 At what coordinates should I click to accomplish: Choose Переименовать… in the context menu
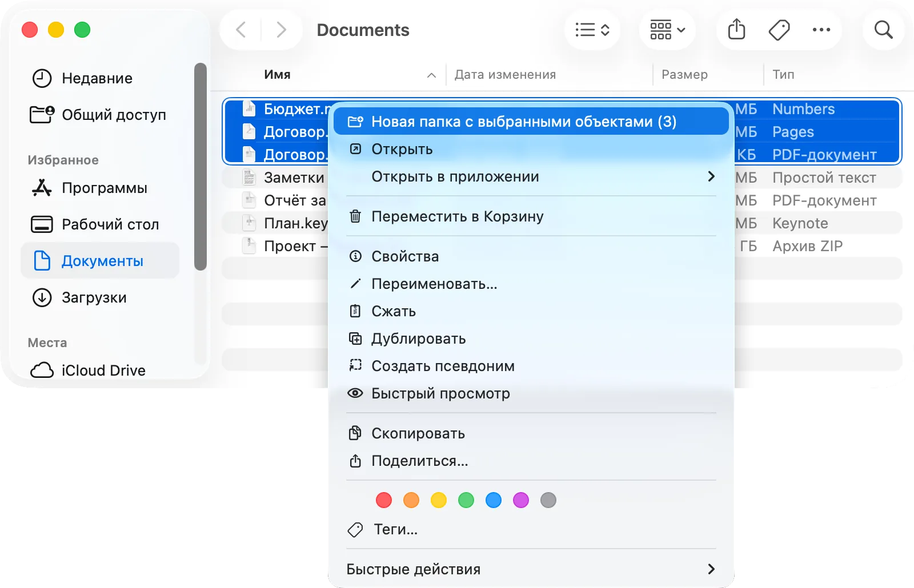pyautogui.click(x=531, y=284)
